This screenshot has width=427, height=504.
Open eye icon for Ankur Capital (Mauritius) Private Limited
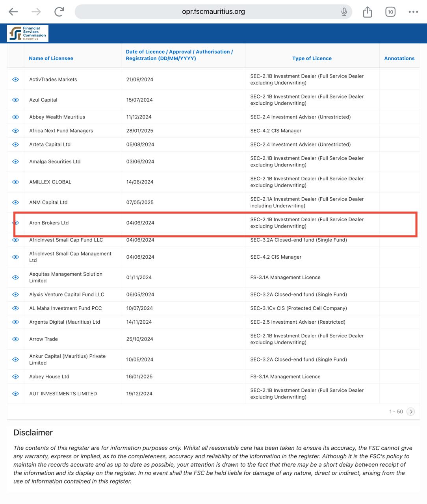(x=16, y=359)
